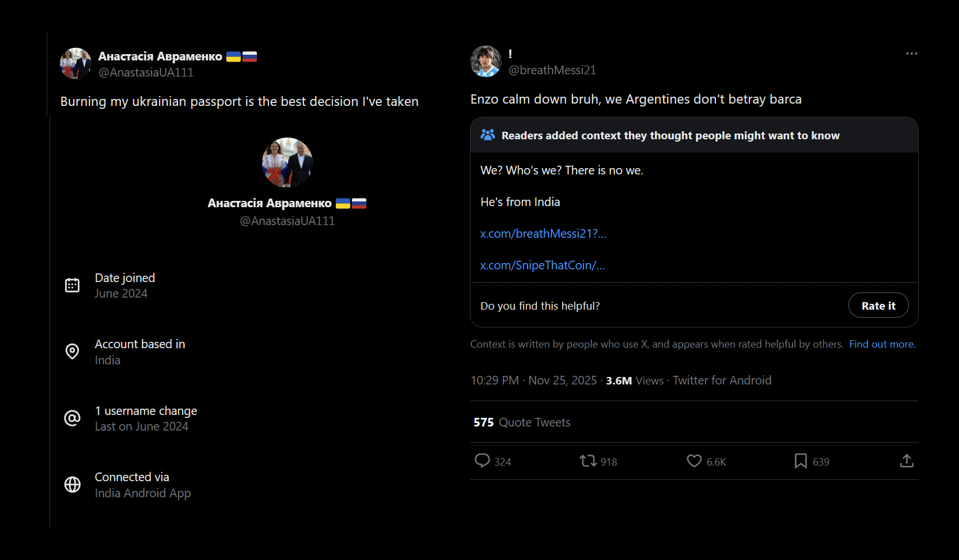The width and height of the screenshot is (959, 560).
Task: Click the small Anastasia avatar in tweet header
Action: click(x=75, y=63)
